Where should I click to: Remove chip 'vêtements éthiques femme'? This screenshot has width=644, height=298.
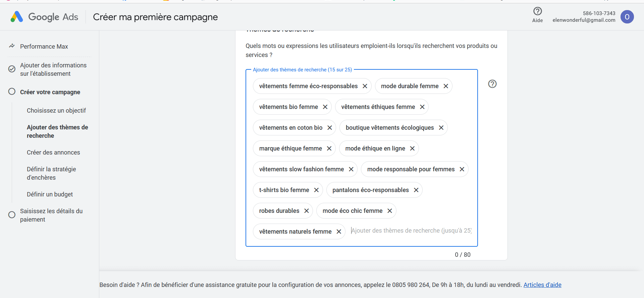point(422,107)
